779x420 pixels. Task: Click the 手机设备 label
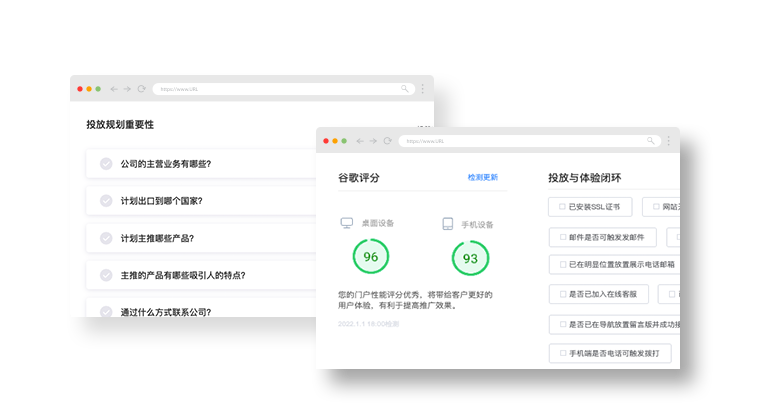(477, 225)
